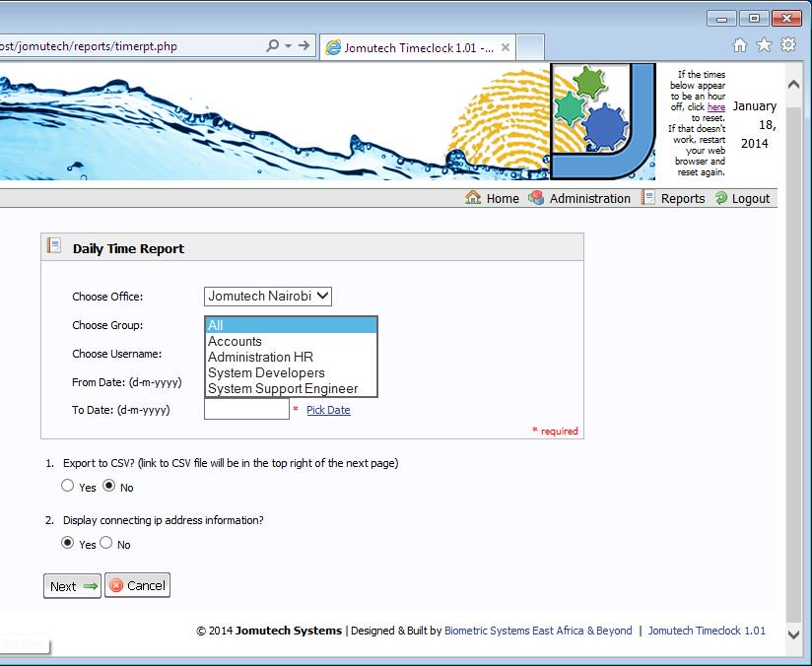Open the Administration menu item
The image size is (812, 666).
tap(590, 198)
